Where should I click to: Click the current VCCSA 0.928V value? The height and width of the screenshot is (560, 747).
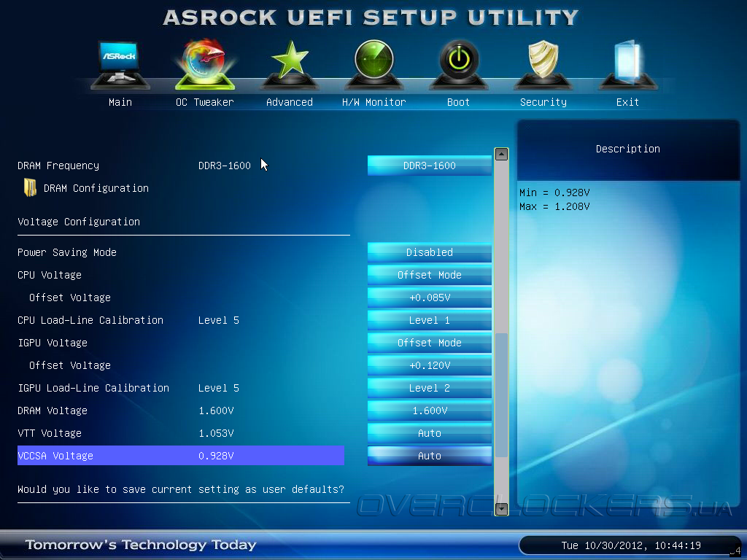coord(216,456)
